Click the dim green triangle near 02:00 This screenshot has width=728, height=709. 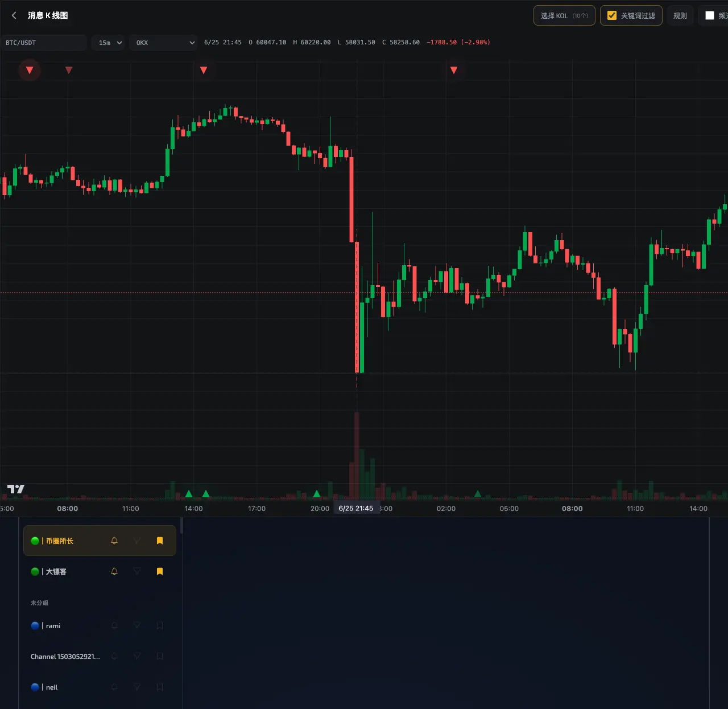point(478,493)
